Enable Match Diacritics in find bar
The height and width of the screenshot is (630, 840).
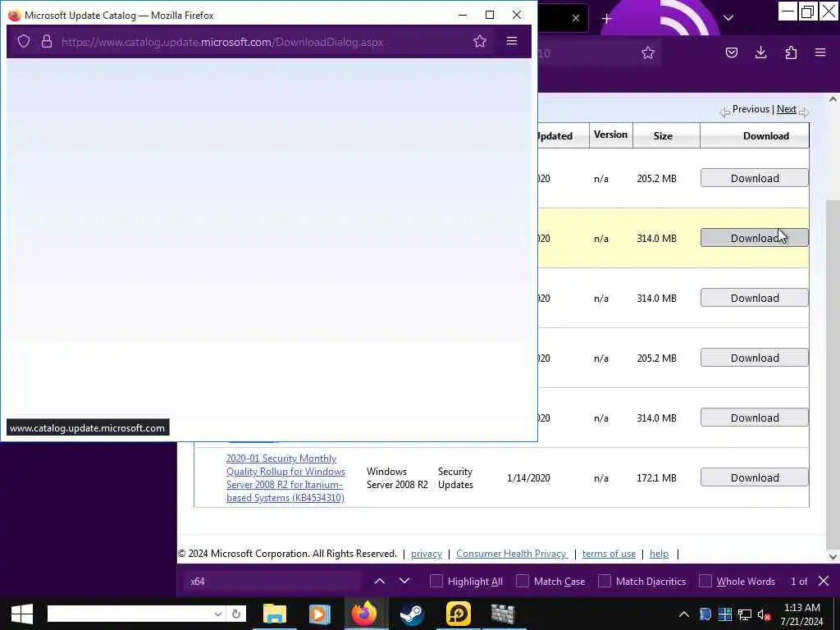pos(605,582)
